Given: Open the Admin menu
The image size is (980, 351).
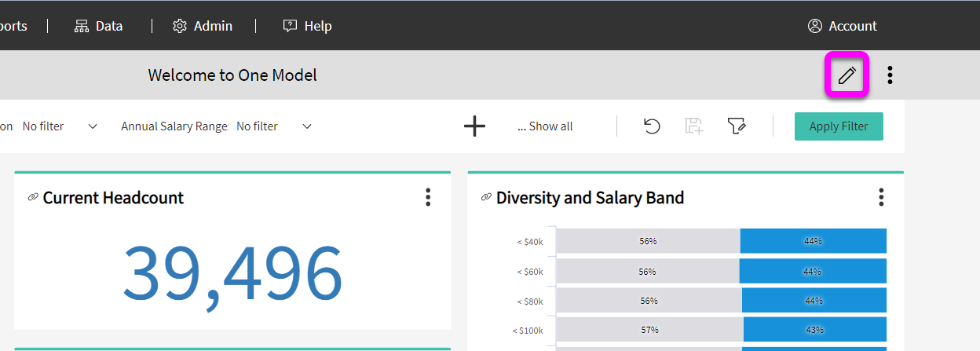Looking at the screenshot, I should pos(203,26).
